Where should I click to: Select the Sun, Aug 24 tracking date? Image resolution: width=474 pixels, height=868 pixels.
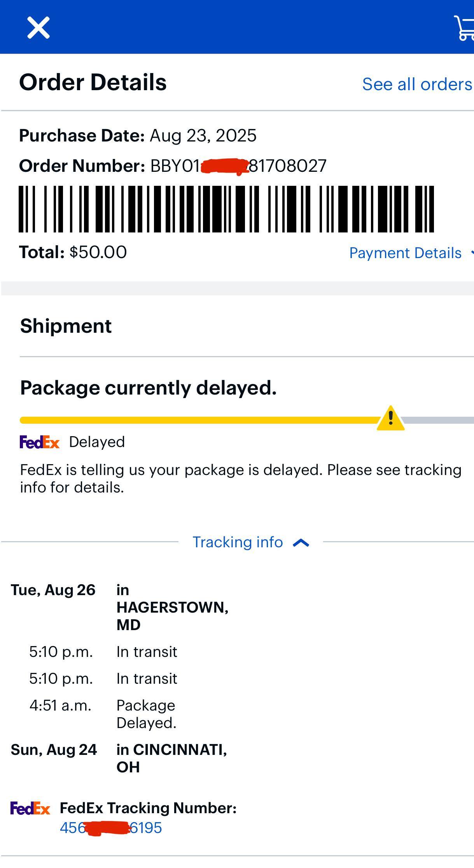coord(54,750)
